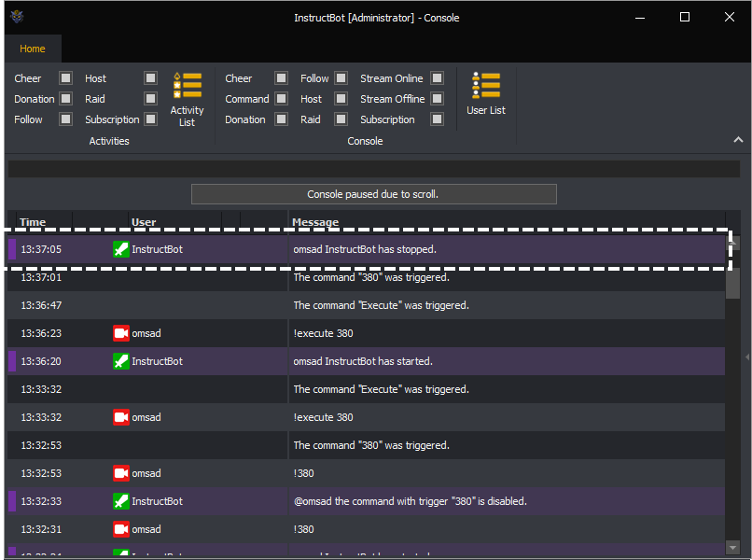Click the camera icon on the 13:33:32 omsad row
This screenshot has height=560, width=752.
[121, 417]
